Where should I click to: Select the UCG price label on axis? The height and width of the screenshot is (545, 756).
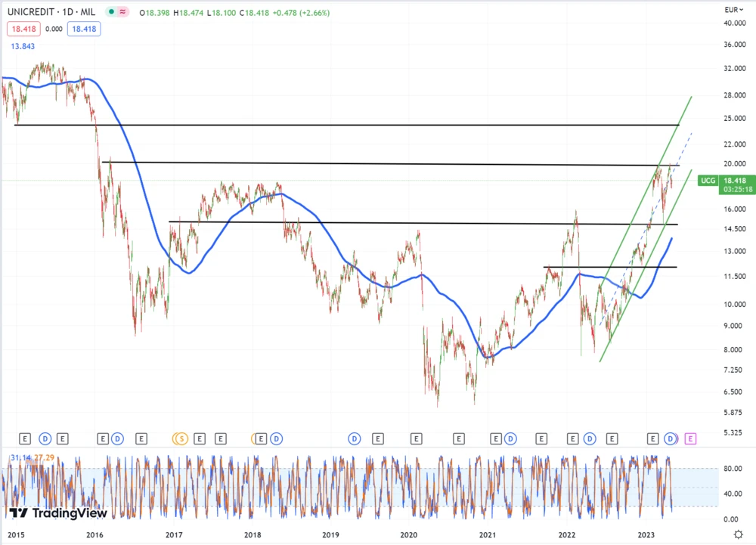(707, 181)
